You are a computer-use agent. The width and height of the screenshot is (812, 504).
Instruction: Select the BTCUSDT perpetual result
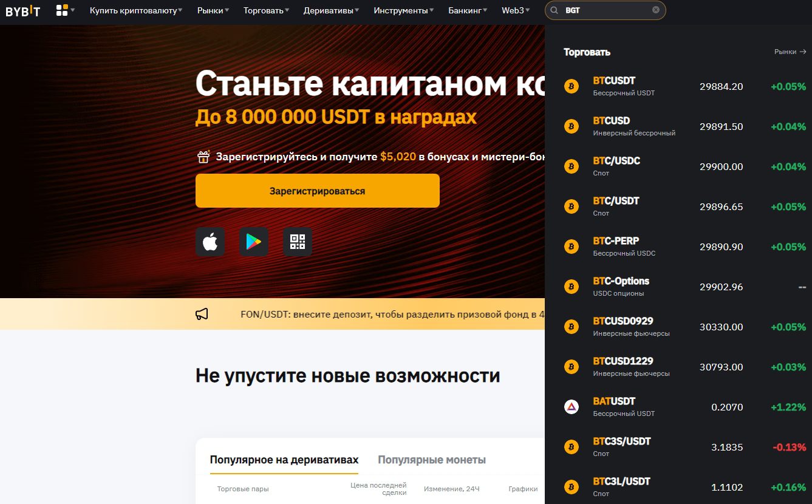click(x=678, y=86)
